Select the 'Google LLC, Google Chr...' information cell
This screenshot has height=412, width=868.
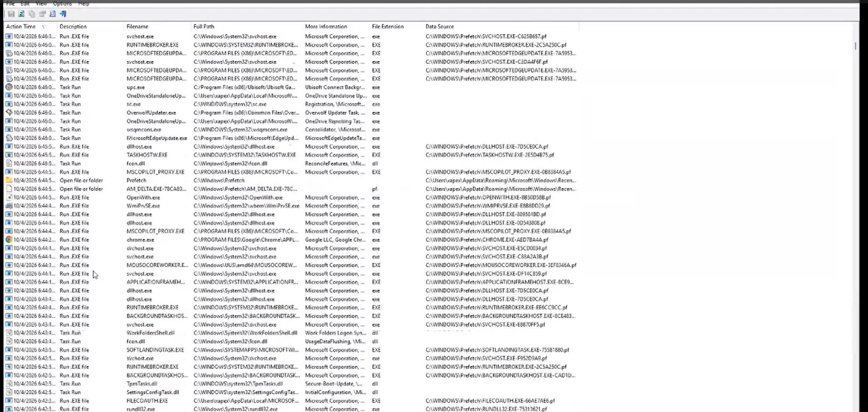click(x=335, y=240)
